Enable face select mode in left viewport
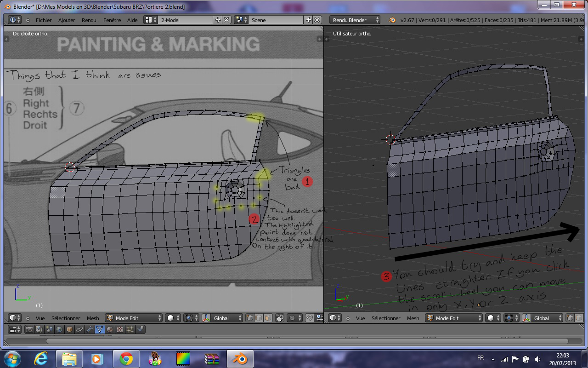Viewport: 588px width, 368px height. [x=267, y=318]
